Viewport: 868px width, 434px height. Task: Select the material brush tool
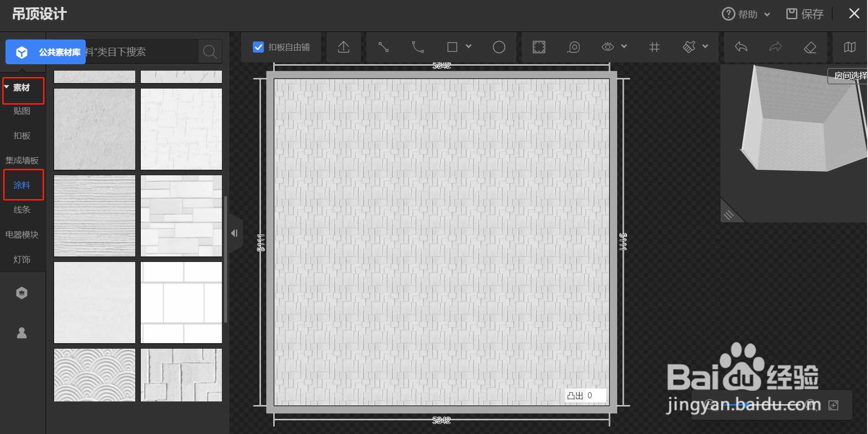pyautogui.click(x=689, y=47)
